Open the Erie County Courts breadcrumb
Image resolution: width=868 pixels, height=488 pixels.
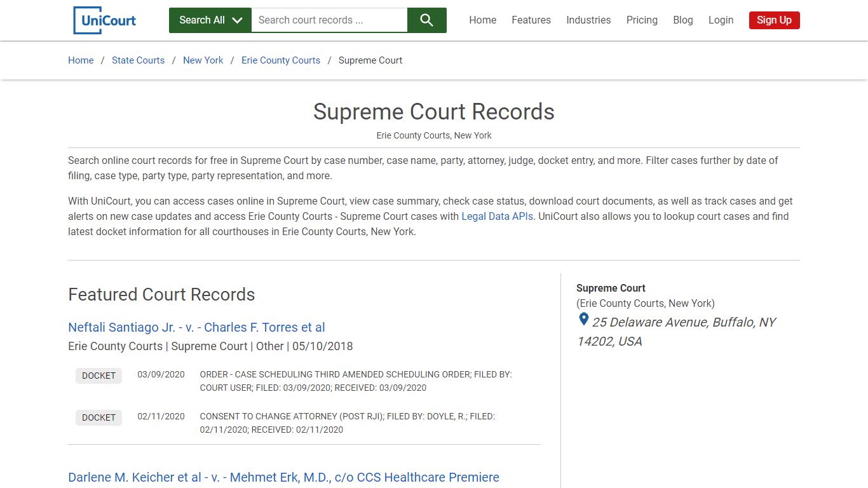281,60
